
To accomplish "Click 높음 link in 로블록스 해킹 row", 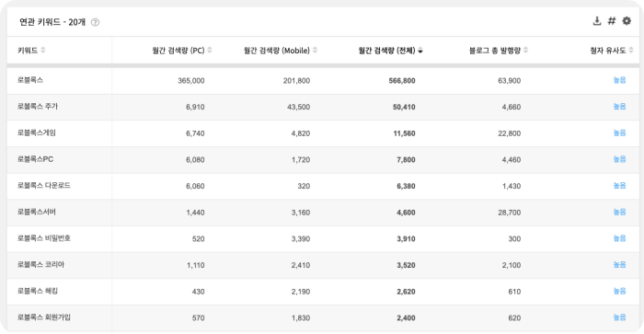I will (619, 291).
